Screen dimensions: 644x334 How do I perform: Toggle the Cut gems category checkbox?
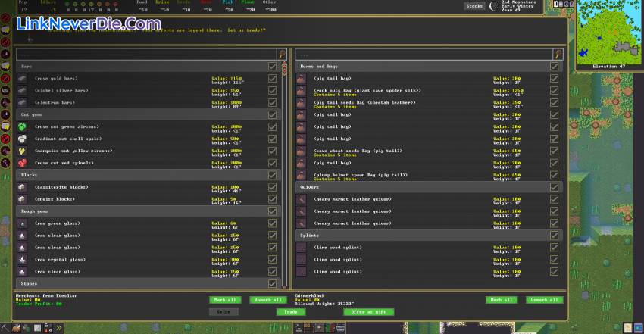(273, 114)
